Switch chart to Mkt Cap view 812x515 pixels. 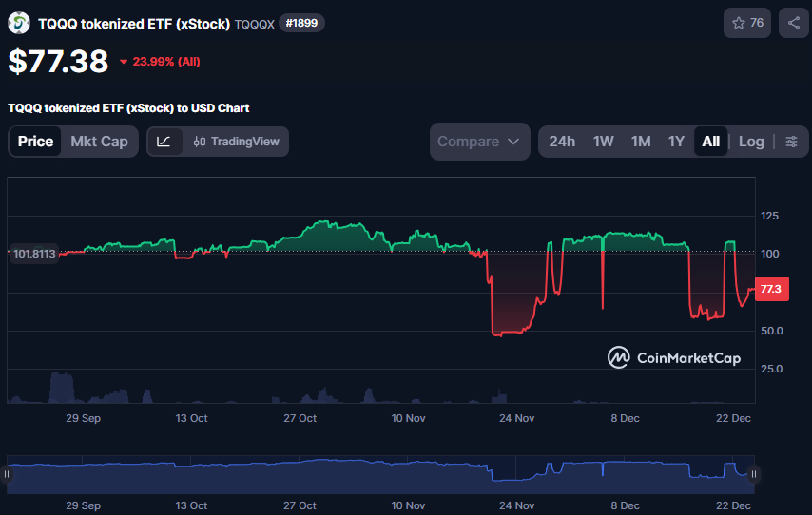point(99,142)
